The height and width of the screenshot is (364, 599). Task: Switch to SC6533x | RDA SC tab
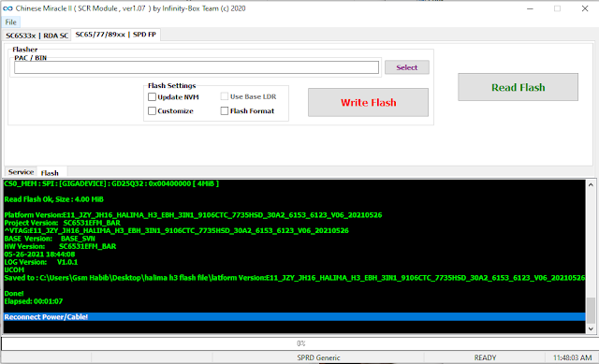[x=37, y=36]
